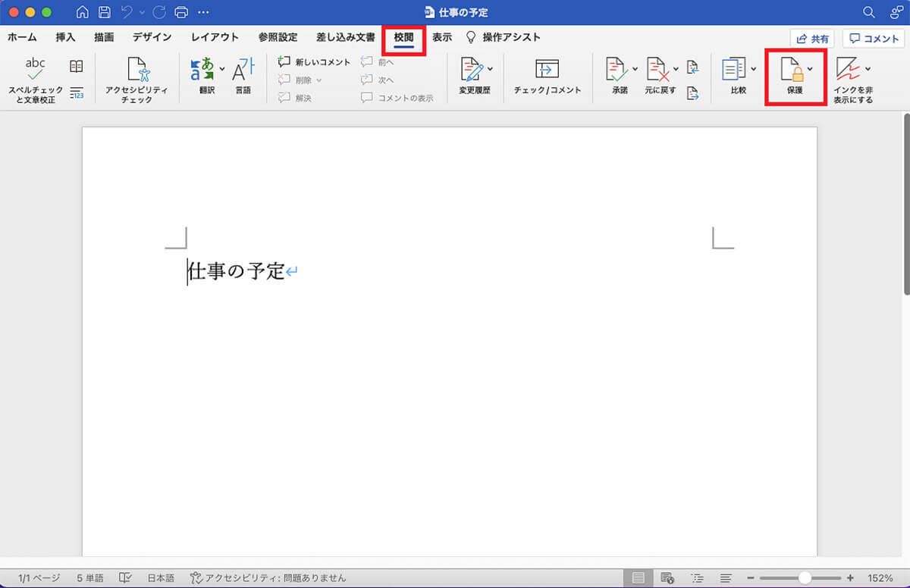Viewport: 910px width, 588px height.
Task: Open the thesaurus book icon
Action: 77,67
